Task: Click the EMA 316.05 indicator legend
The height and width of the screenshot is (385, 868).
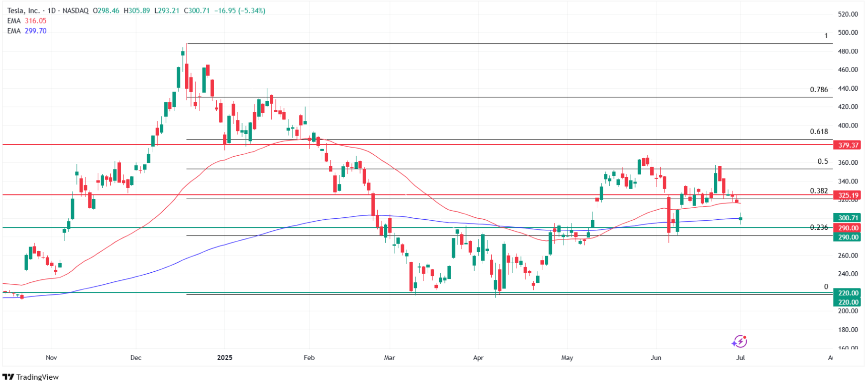Action: pos(27,21)
